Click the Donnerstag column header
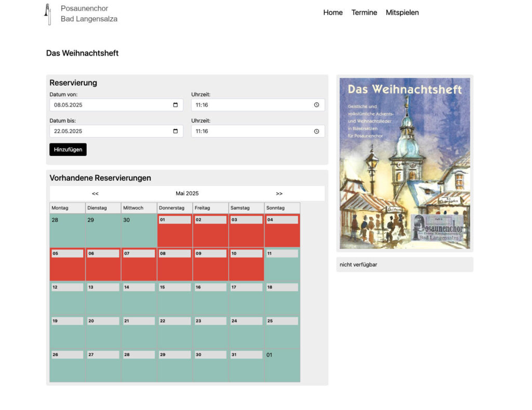The image size is (532, 410). pos(175,208)
